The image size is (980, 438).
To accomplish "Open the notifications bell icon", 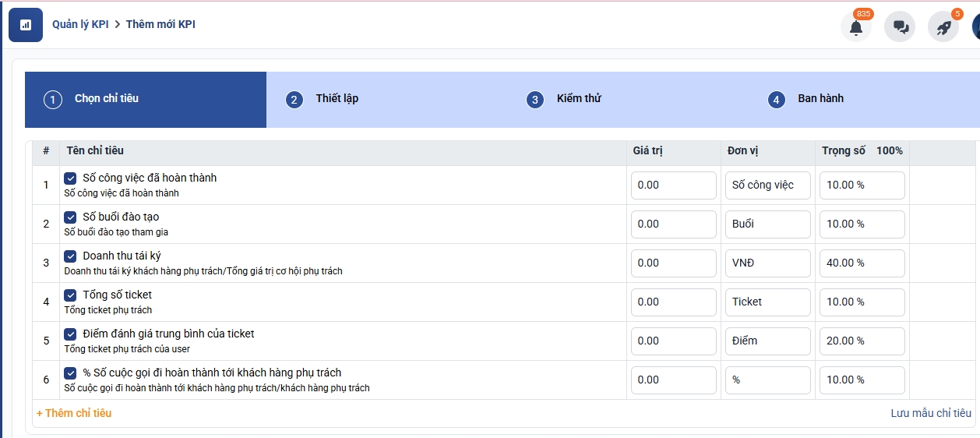I will click(855, 27).
